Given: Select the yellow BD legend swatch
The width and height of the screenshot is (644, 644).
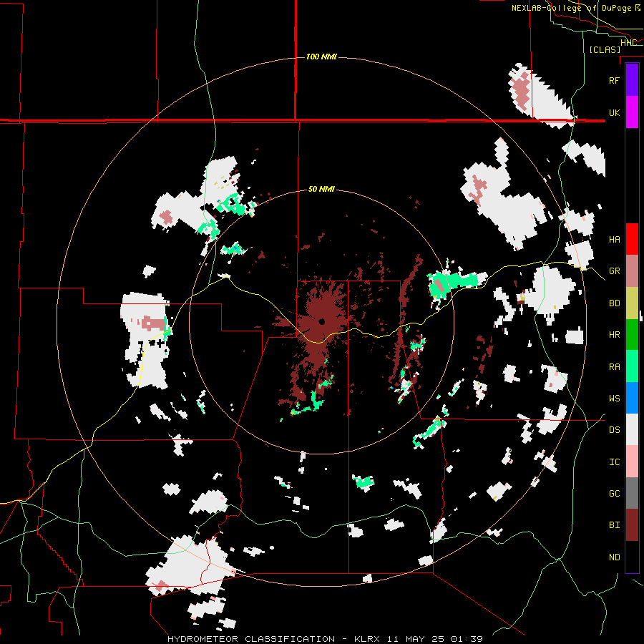Looking at the screenshot, I should 632,303.
